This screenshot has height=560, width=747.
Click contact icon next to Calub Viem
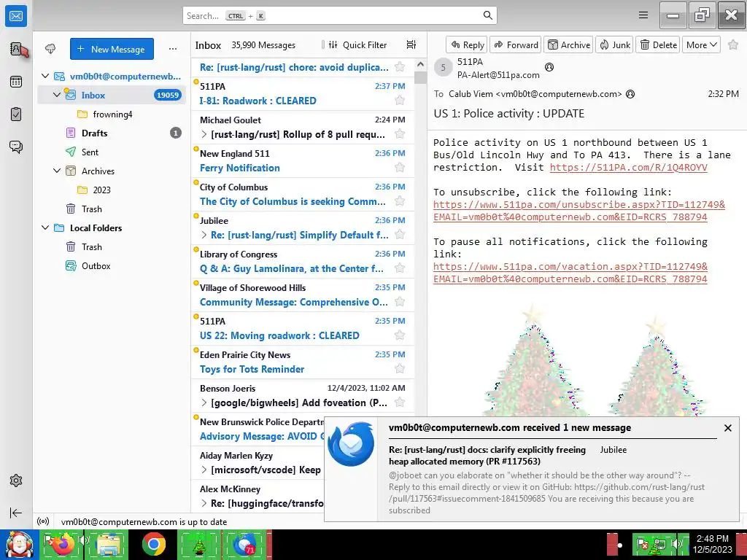pyautogui.click(x=630, y=94)
